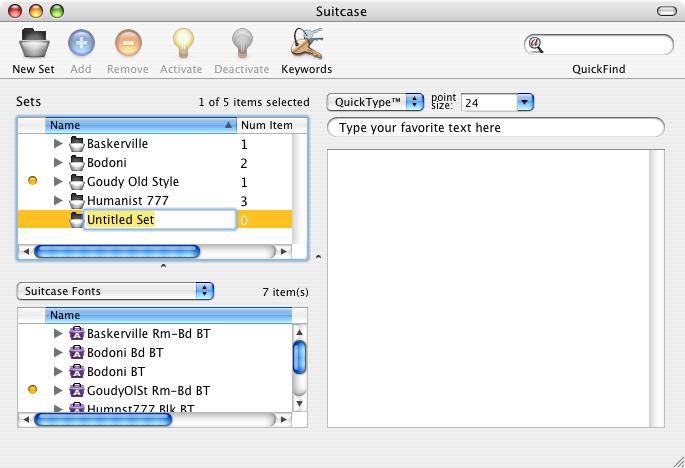Open the Suitcase Fonts dropdown
This screenshot has height=468, width=685.
point(115,291)
